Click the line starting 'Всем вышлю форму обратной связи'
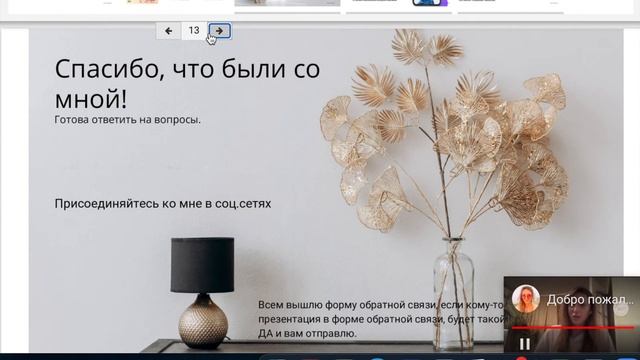The image size is (640, 360). (381, 305)
